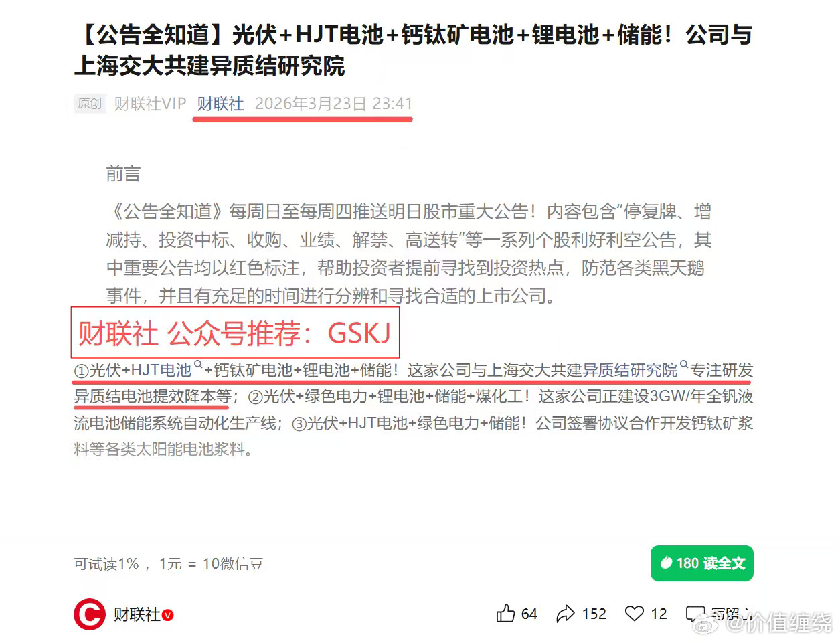Tap the heart favorite icon
This screenshot has width=840, height=643.
(634, 614)
